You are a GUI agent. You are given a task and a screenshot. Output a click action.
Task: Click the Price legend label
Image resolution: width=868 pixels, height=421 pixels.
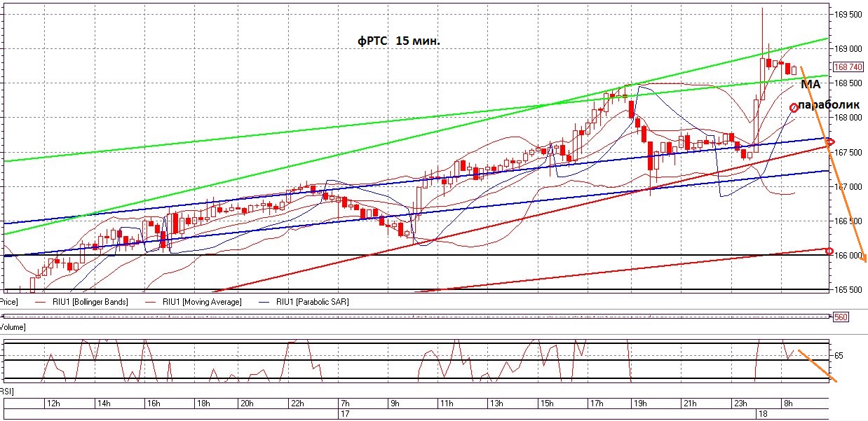click(x=8, y=302)
